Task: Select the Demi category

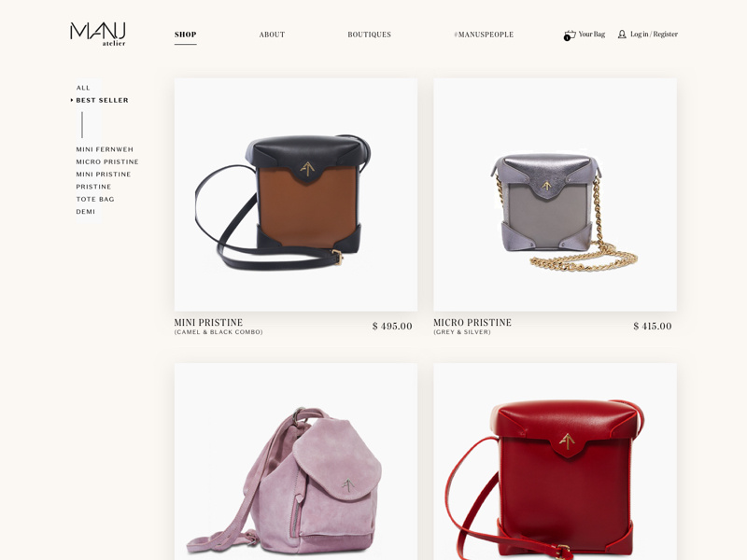Action: click(x=86, y=212)
